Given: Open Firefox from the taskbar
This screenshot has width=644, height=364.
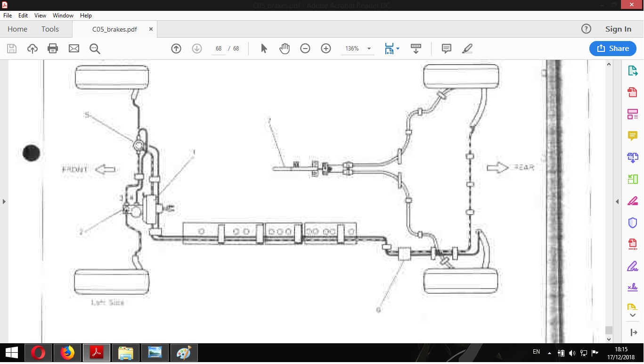Looking at the screenshot, I should 67,353.
